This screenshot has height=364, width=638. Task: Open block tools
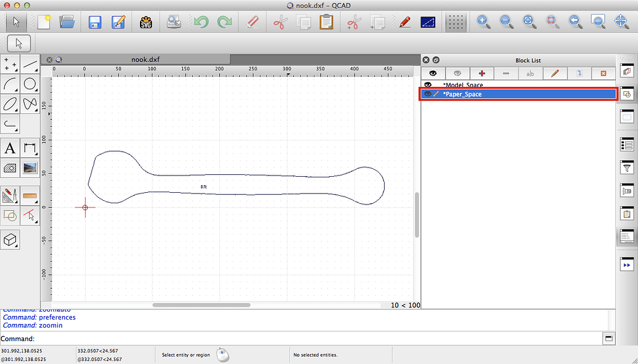click(x=10, y=215)
